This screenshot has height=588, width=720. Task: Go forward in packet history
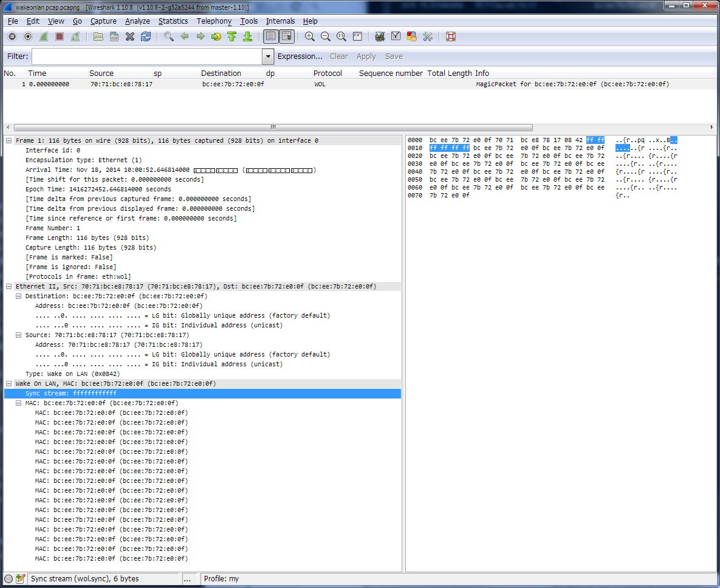(x=201, y=36)
